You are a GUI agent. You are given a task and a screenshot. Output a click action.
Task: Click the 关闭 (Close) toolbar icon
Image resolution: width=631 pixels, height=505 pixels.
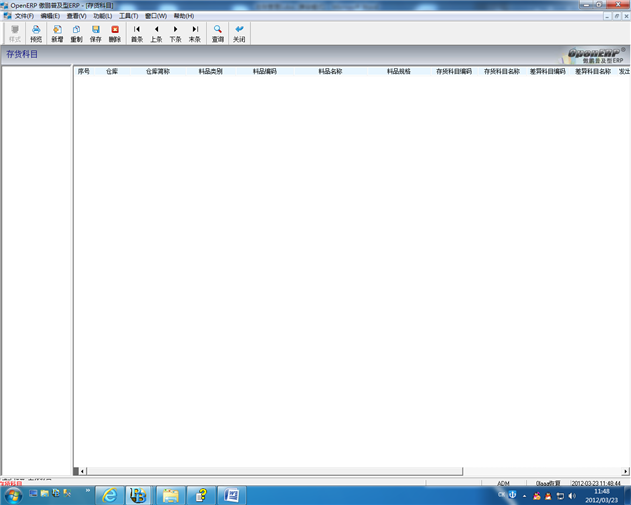click(239, 33)
